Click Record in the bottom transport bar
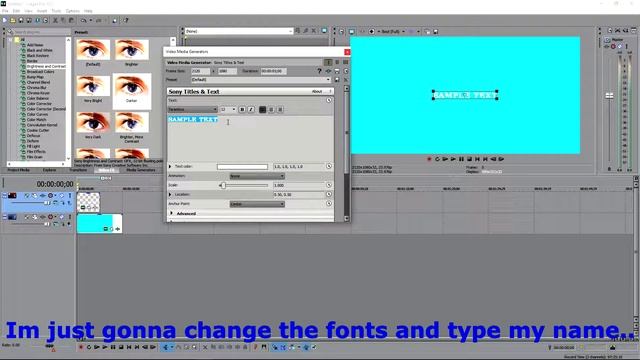This screenshot has width=640, height=360. point(81,347)
